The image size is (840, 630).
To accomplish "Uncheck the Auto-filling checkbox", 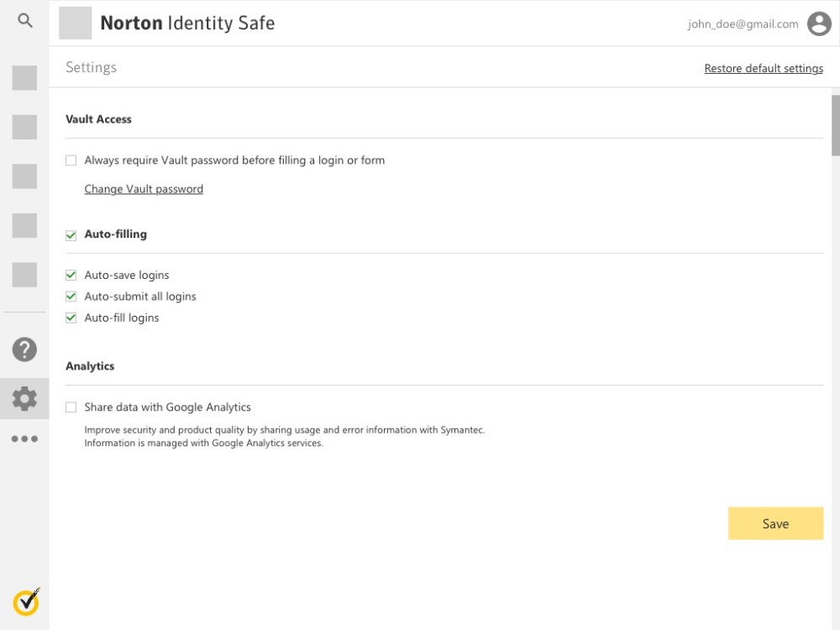I will click(71, 235).
